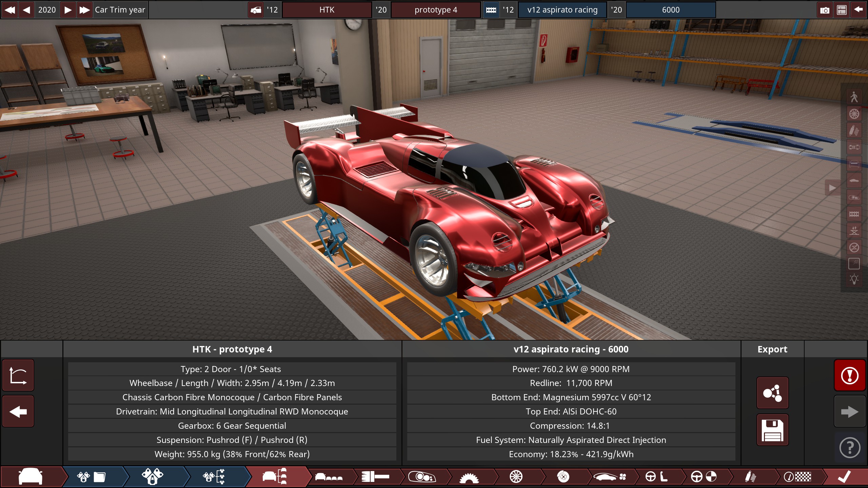Click the model year '12 label
This screenshot has width=868, height=488.
tap(272, 10)
